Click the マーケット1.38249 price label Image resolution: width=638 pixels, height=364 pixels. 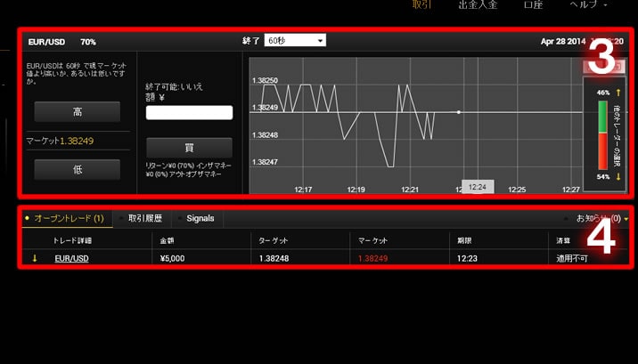pyautogui.click(x=60, y=141)
